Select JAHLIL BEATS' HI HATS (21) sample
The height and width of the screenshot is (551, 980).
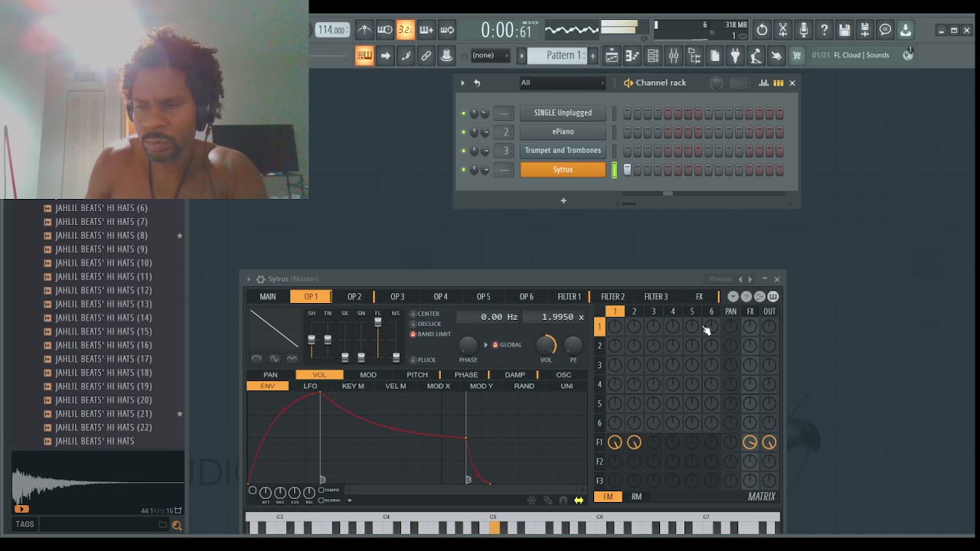[x=103, y=414]
